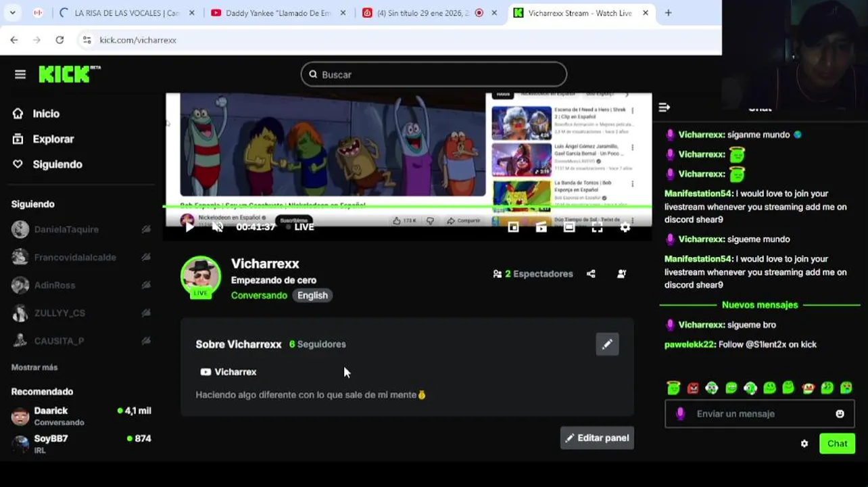Screen dimensions: 868x487
Task: Open player settings gear
Action: 625,227
